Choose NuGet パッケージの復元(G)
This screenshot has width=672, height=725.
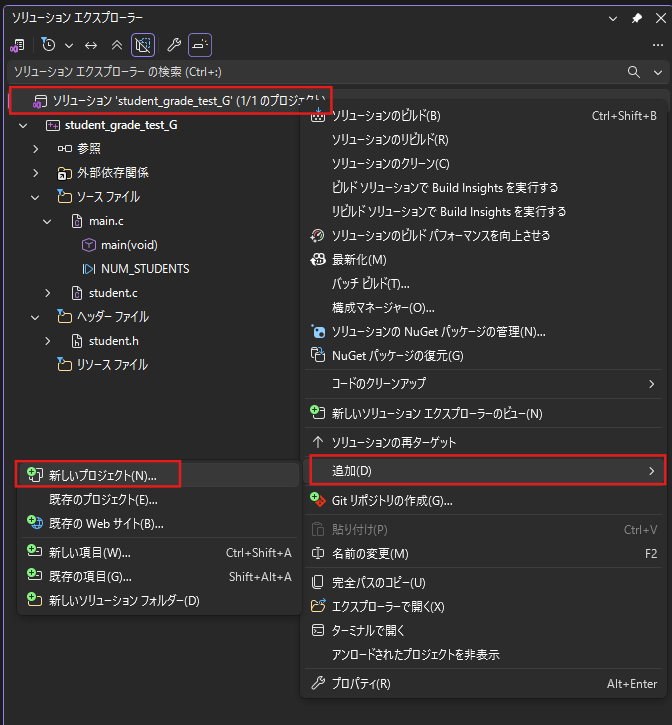(484, 356)
